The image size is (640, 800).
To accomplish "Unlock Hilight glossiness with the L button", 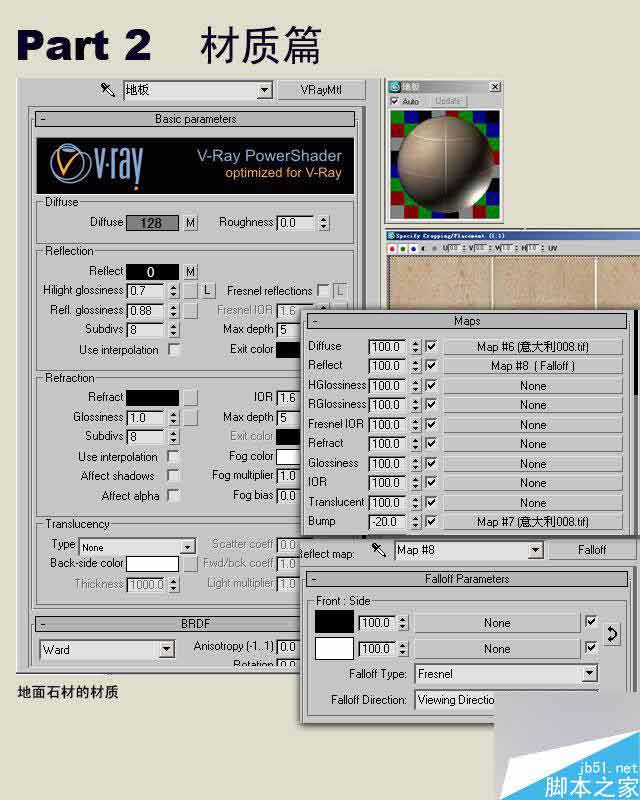I will [x=207, y=291].
